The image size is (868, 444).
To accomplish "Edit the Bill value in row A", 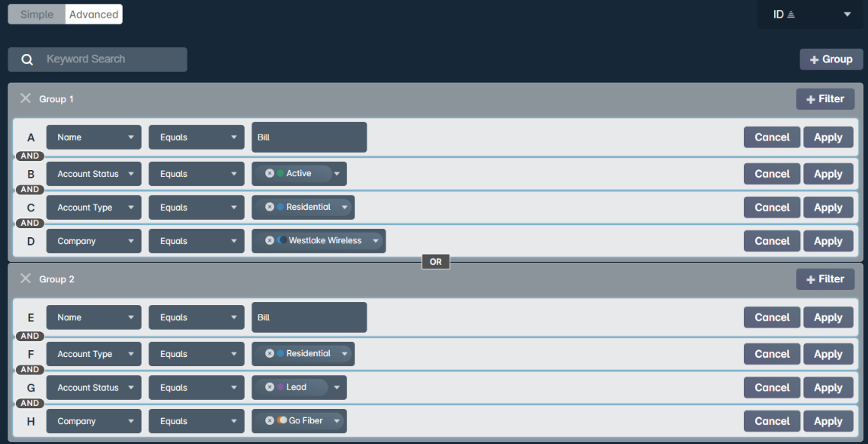I will pos(309,137).
